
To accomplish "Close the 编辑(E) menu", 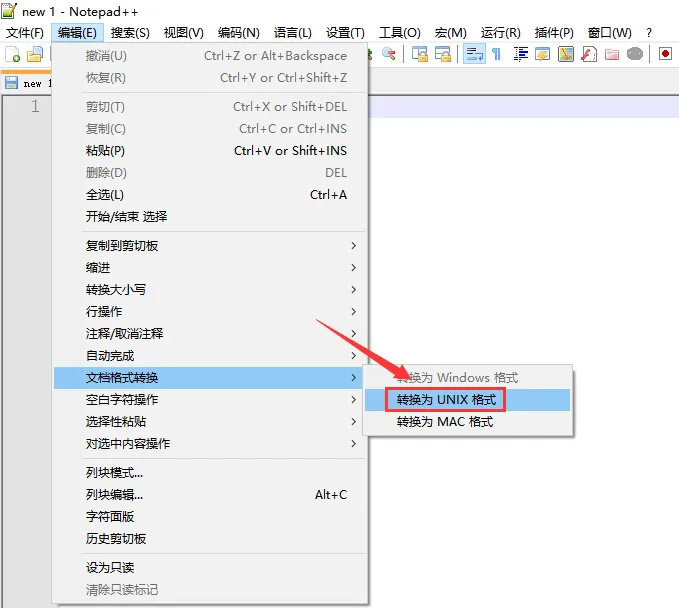I will pyautogui.click(x=77, y=33).
